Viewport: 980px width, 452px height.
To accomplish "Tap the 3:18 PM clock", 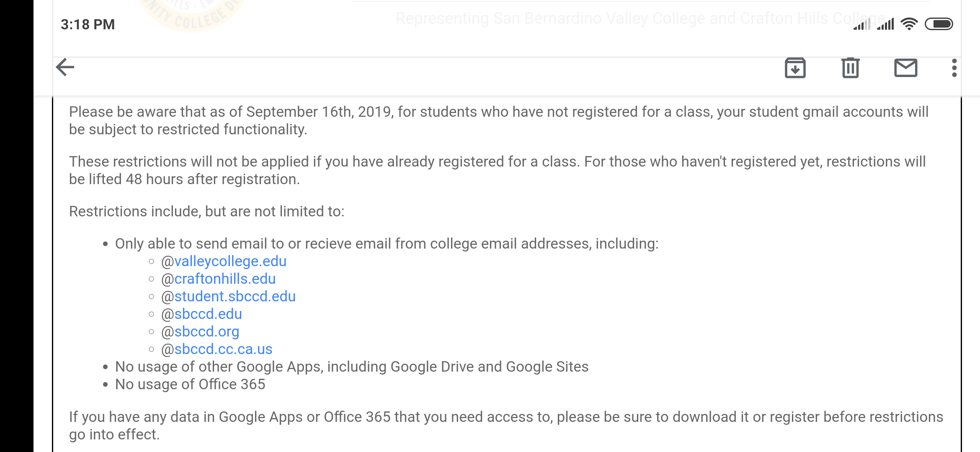I will click(x=88, y=24).
